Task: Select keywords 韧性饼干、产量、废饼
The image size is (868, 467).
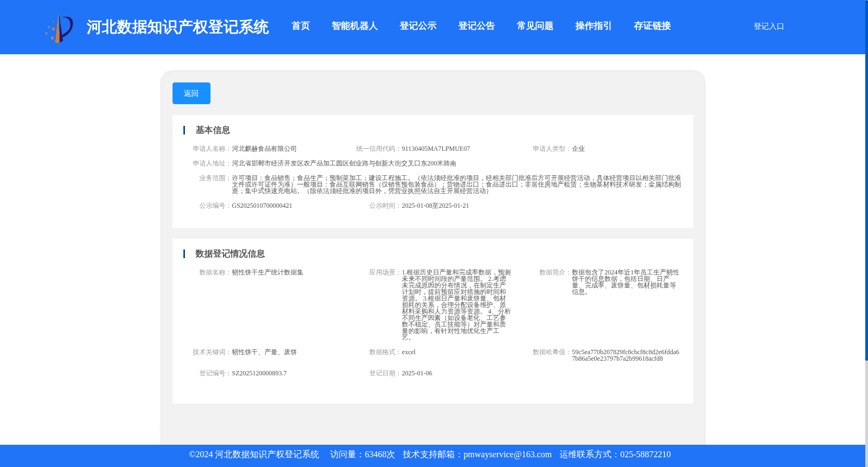Action: 264,352
